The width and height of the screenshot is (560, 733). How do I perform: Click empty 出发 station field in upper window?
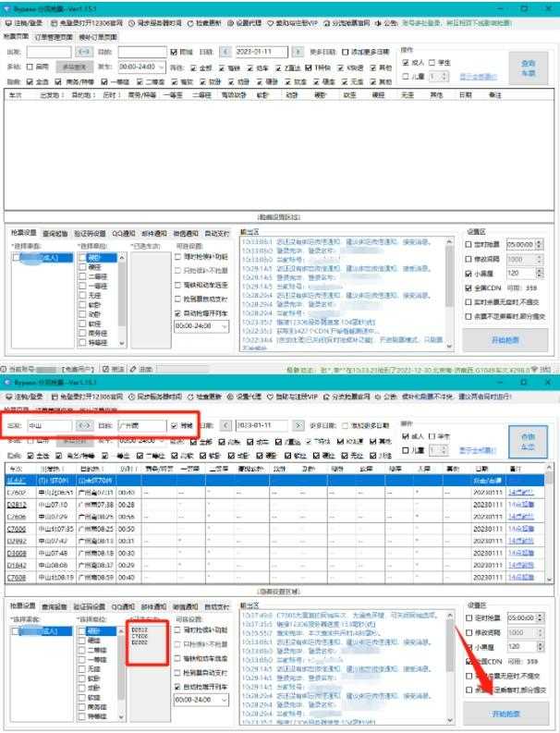pyautogui.click(x=48, y=52)
